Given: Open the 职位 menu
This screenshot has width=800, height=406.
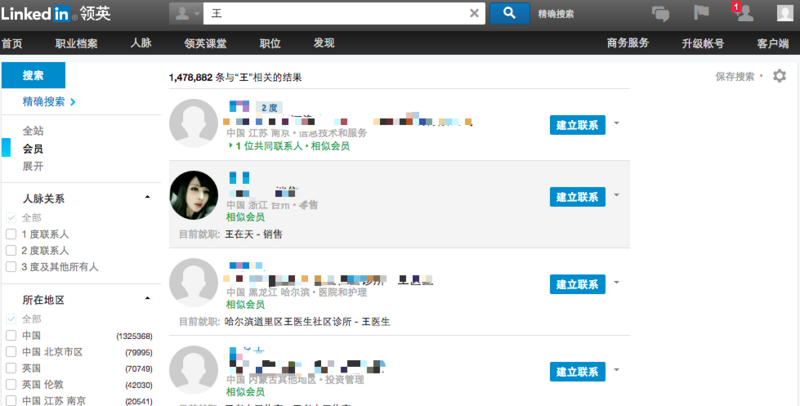Looking at the screenshot, I should pyautogui.click(x=270, y=43).
